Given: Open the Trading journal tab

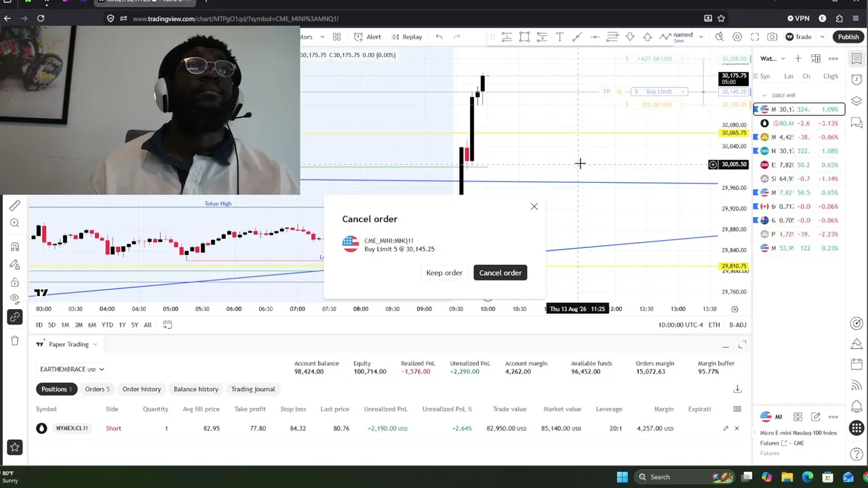Looking at the screenshot, I should [x=253, y=389].
